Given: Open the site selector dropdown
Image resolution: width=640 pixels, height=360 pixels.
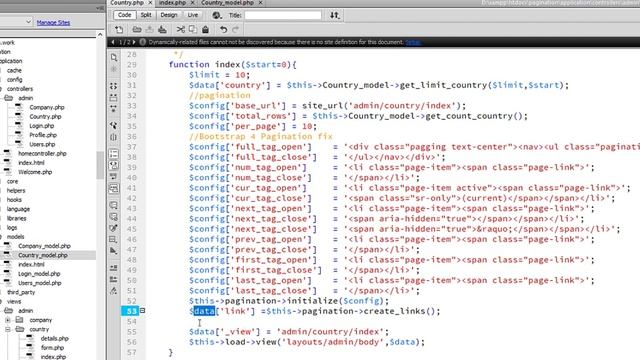Looking at the screenshot, I should pos(28,22).
